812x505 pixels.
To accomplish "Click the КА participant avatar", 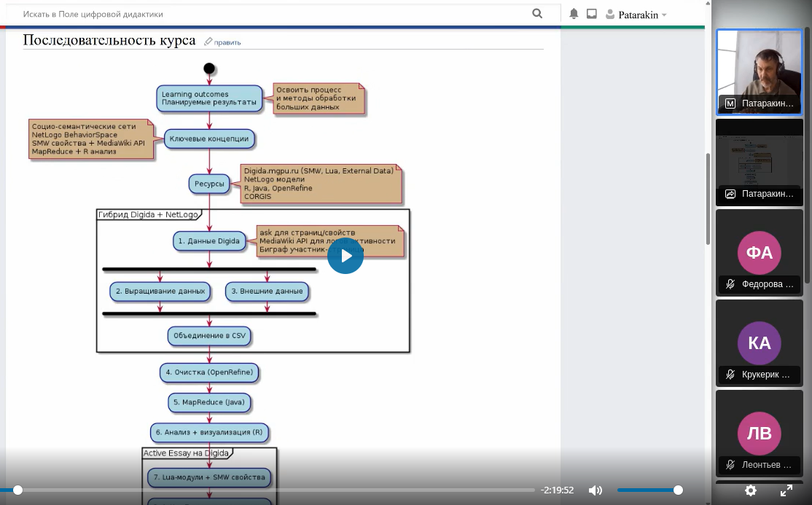I will tap(759, 342).
